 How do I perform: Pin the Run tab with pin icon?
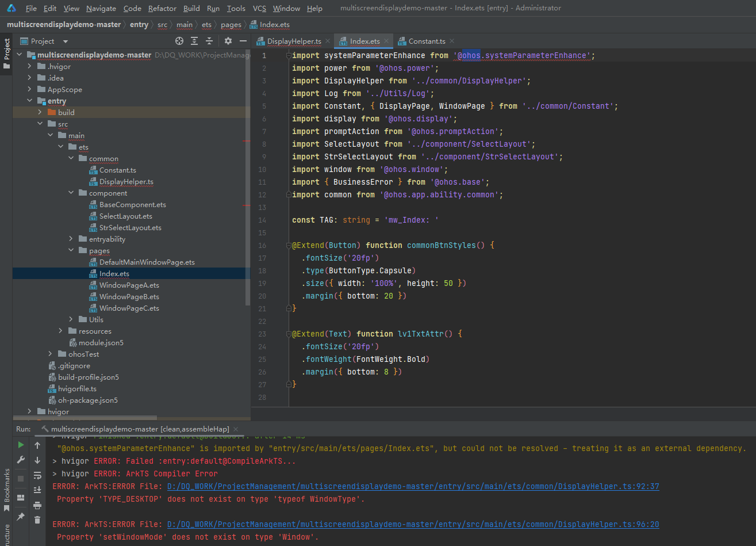21,517
